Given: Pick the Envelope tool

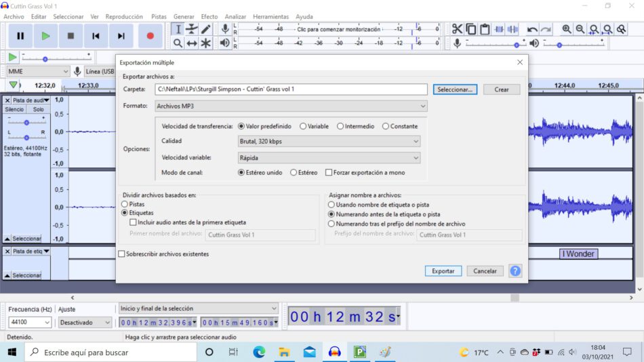Looking at the screenshot, I should tap(192, 29).
